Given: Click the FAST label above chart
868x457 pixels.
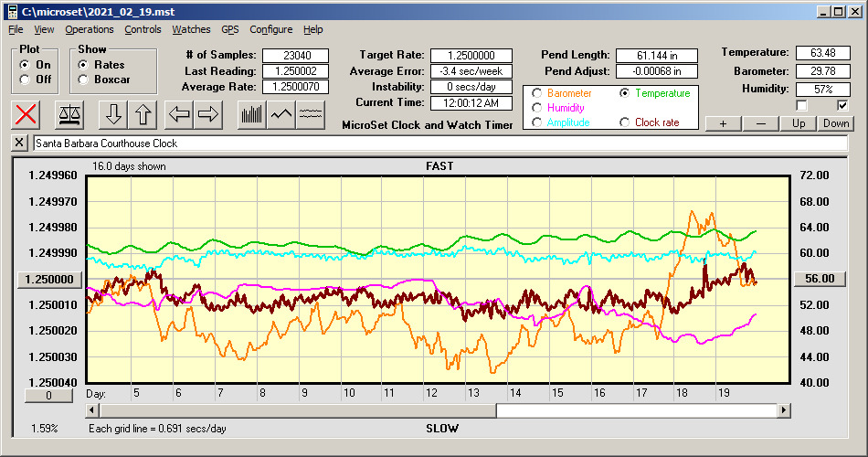Looking at the screenshot, I should [x=439, y=166].
